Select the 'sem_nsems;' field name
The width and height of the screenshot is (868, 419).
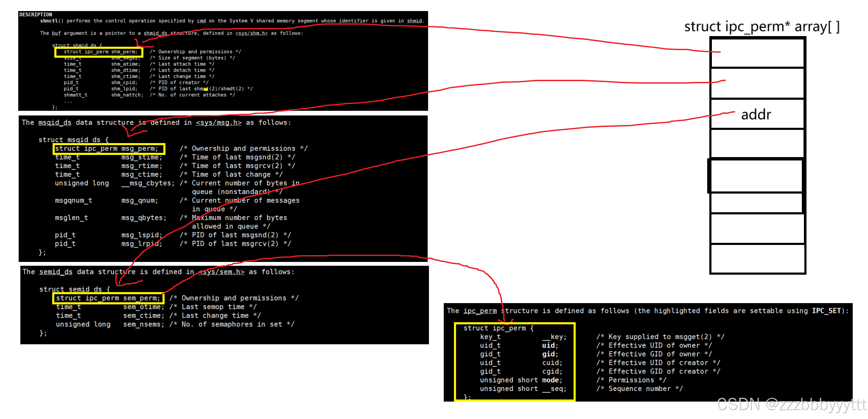[143, 324]
